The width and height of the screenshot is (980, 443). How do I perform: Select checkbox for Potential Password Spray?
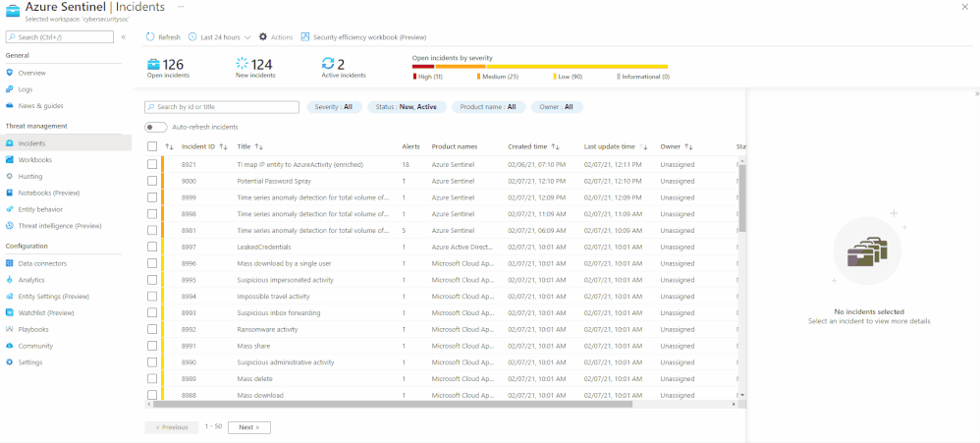click(152, 181)
